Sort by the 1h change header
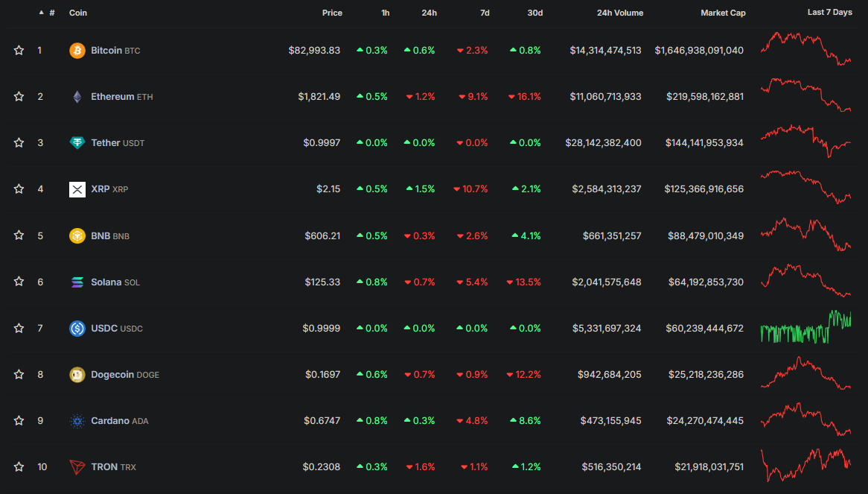The height and width of the screenshot is (494, 868). [386, 13]
